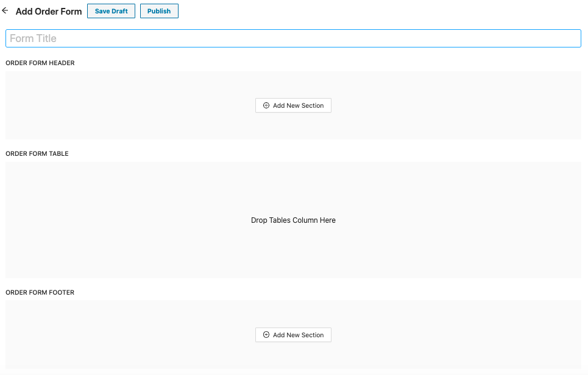
Task: Click the ORDER FORM FOOTER label
Action: pos(40,293)
